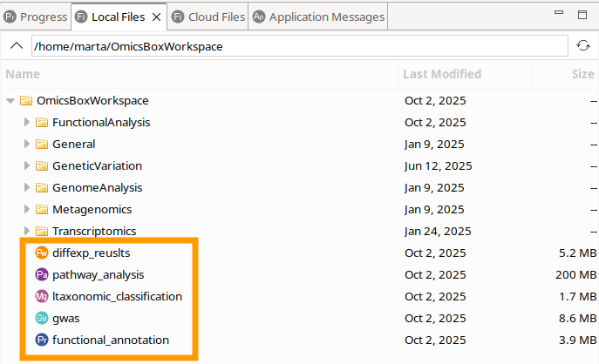Select the GenomeAnalysis folder
Viewport: 599px width, 364px height.
tap(97, 188)
